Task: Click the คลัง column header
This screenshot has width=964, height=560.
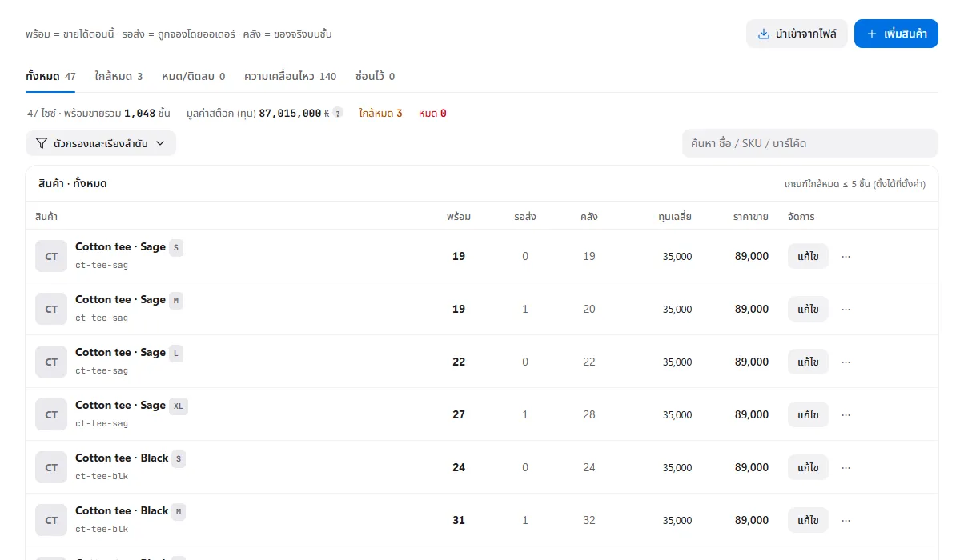Action: 589,217
